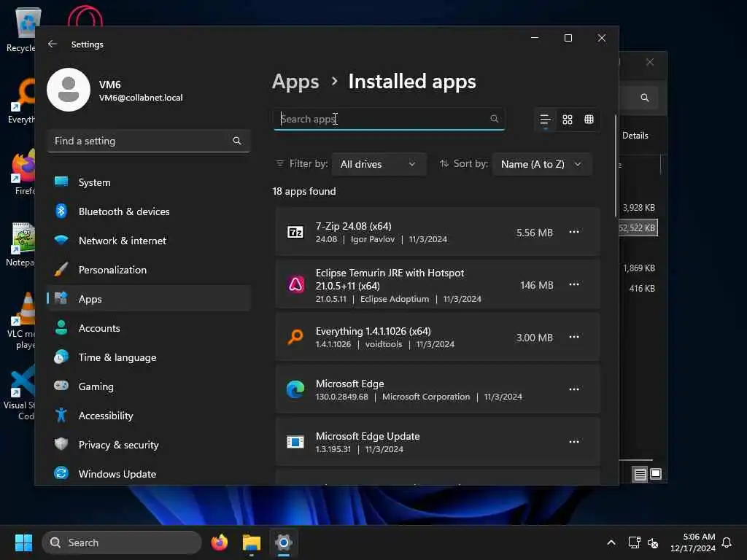Switch to list view layout

click(545, 120)
